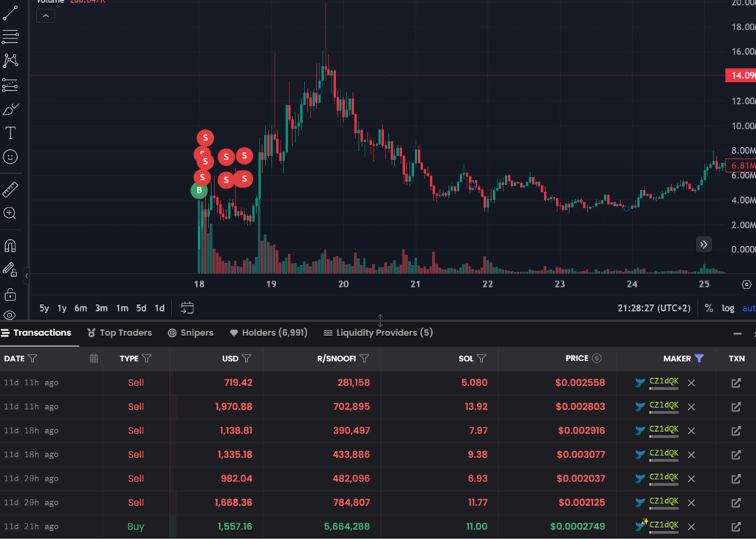Open the TYPE column filter

pos(147,359)
